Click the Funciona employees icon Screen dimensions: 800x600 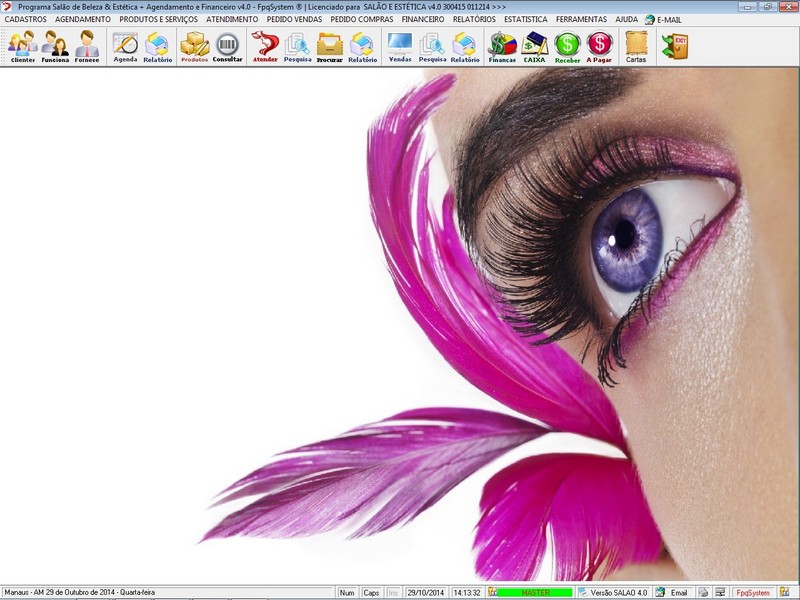click(55, 46)
